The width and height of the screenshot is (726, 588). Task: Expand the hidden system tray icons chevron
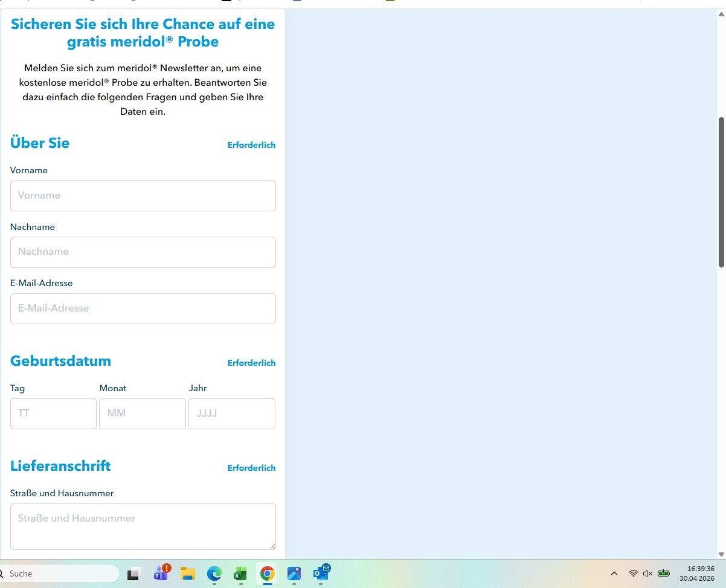tap(614, 574)
